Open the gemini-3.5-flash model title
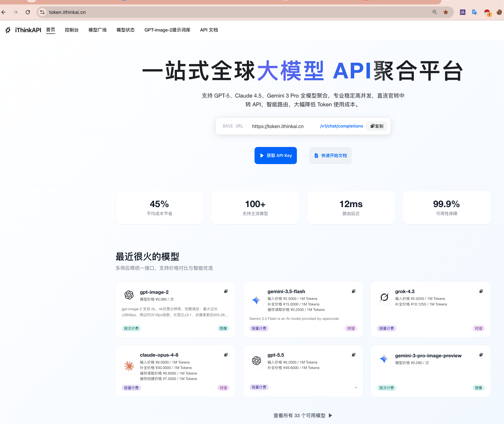 [286, 291]
